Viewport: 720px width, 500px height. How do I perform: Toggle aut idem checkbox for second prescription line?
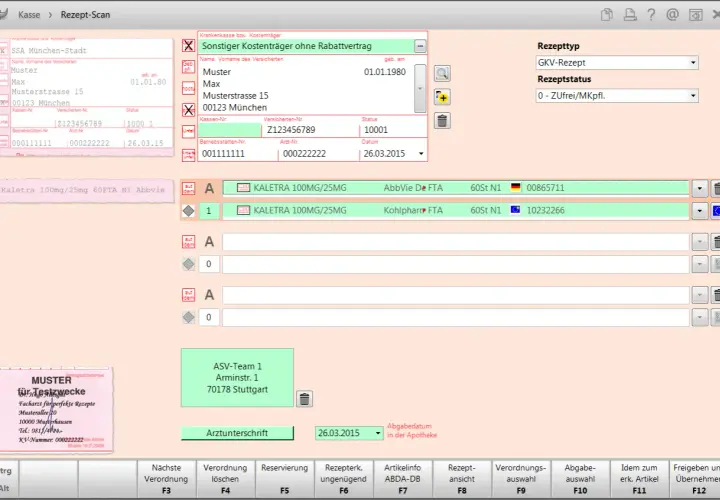(188, 242)
